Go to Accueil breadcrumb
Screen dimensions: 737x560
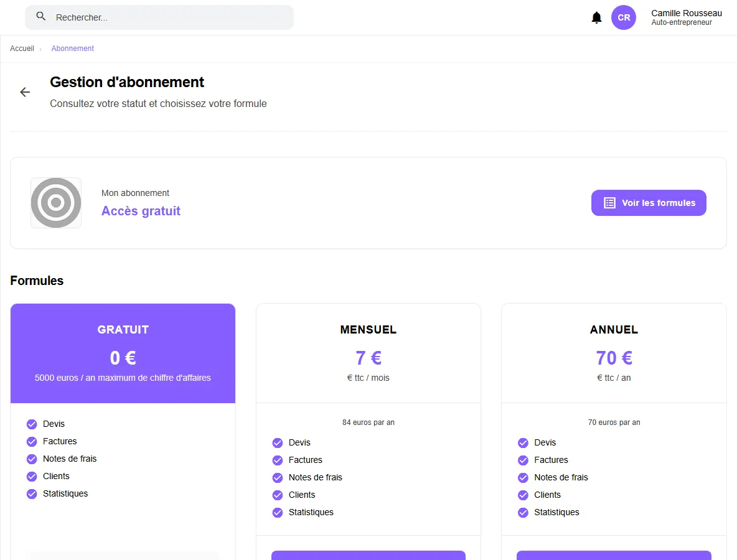pyautogui.click(x=22, y=49)
